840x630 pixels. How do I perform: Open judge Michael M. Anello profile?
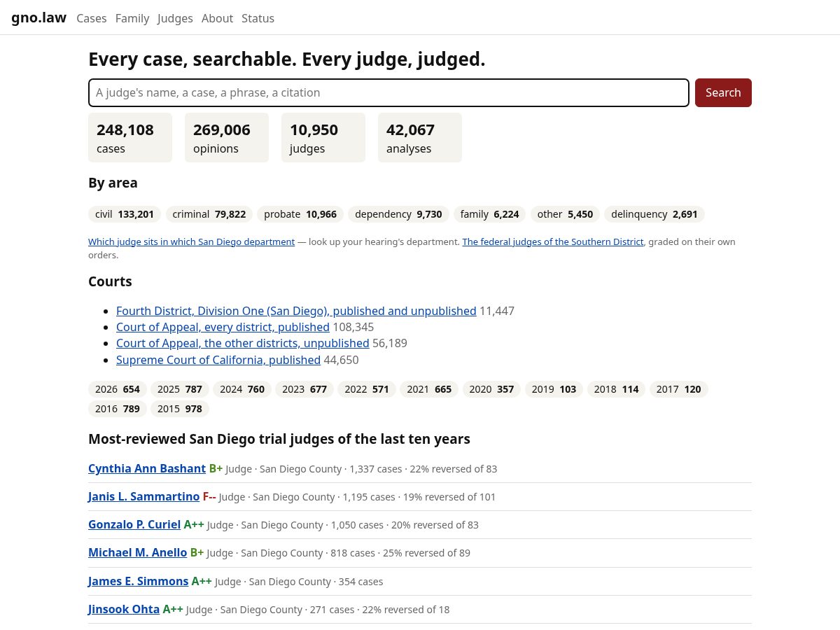(x=137, y=552)
